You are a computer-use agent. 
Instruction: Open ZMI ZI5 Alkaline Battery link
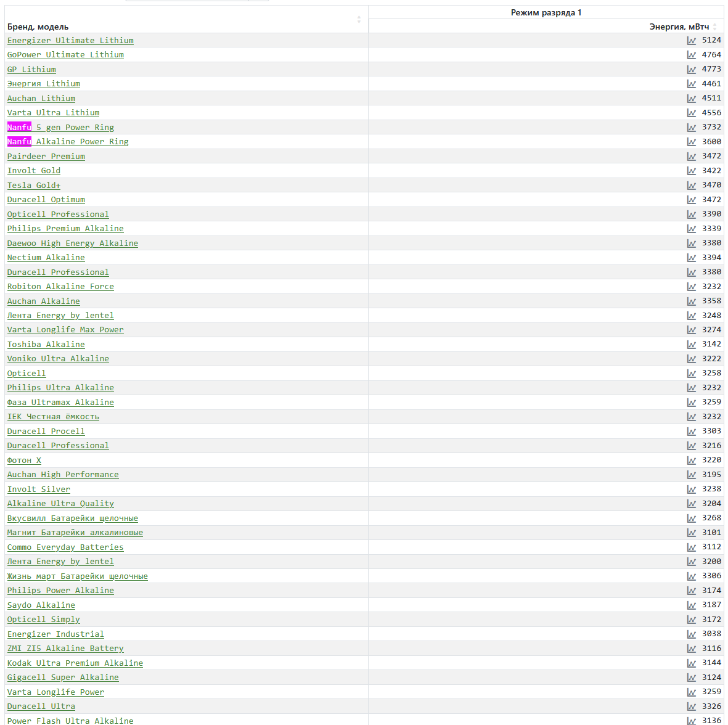65,649
